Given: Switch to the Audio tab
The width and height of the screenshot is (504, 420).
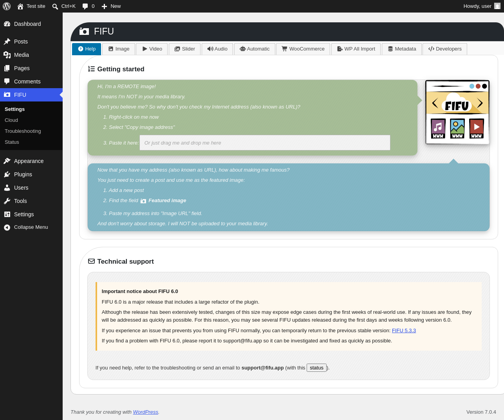Looking at the screenshot, I should click(217, 49).
